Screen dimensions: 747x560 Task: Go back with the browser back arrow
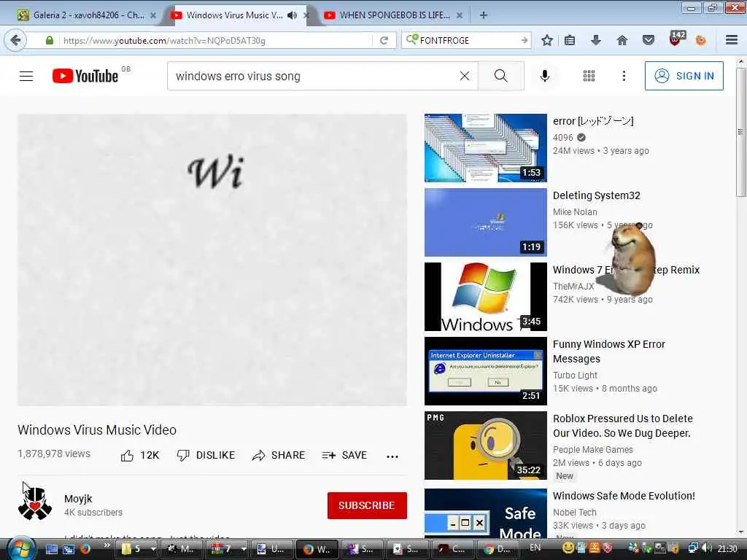coord(15,40)
